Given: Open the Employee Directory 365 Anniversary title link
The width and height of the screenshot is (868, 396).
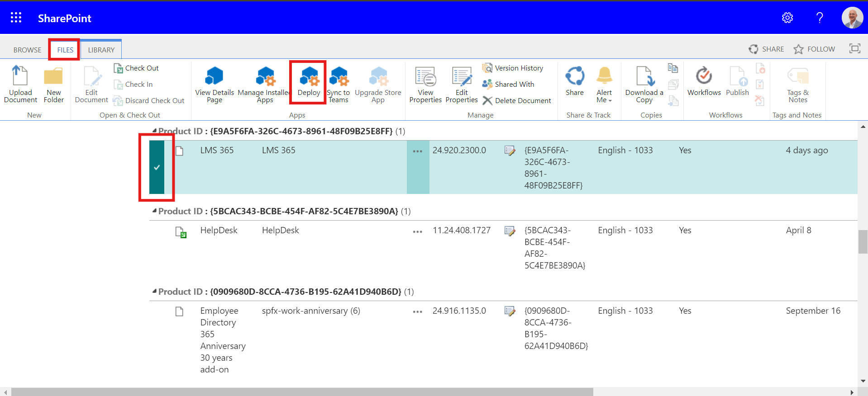Looking at the screenshot, I should pyautogui.click(x=223, y=340).
